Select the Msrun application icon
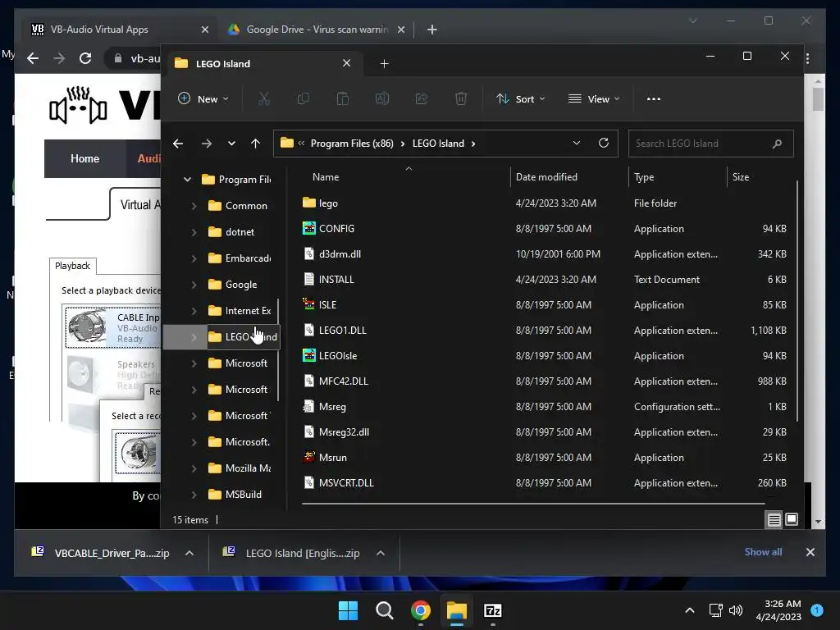This screenshot has height=630, width=840. [309, 457]
